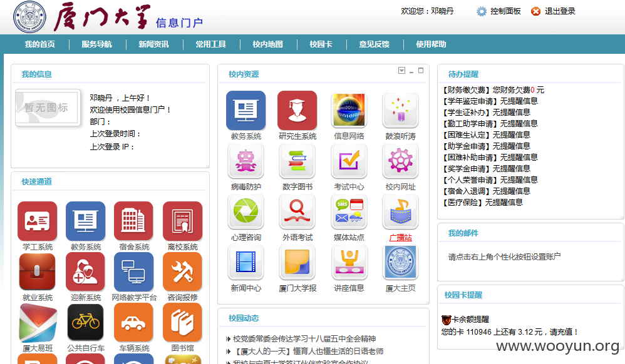Select 新闻资讯 in the nav bar
This screenshot has height=364, width=625.
click(x=154, y=44)
